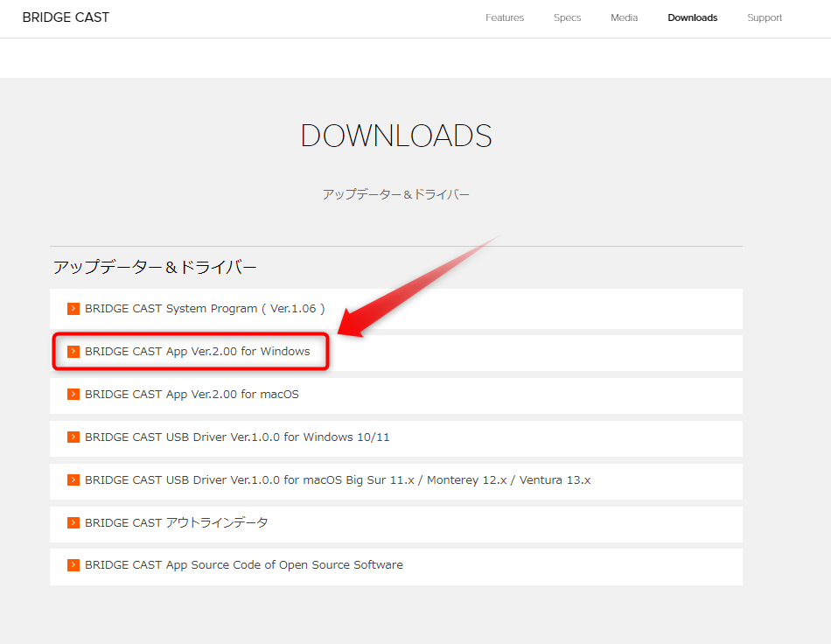Click the left-aligned アップデーター＆ドライバー section heading

[155, 267]
